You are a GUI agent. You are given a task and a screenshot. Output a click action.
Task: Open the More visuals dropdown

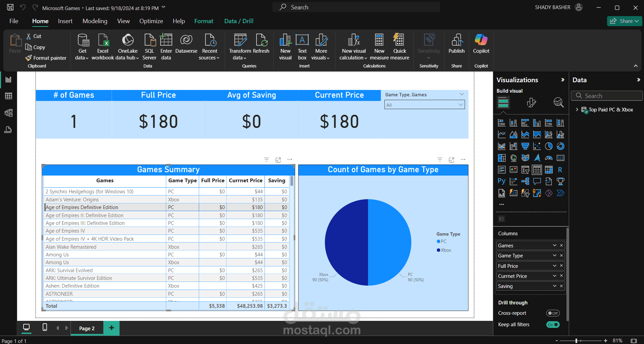click(321, 47)
